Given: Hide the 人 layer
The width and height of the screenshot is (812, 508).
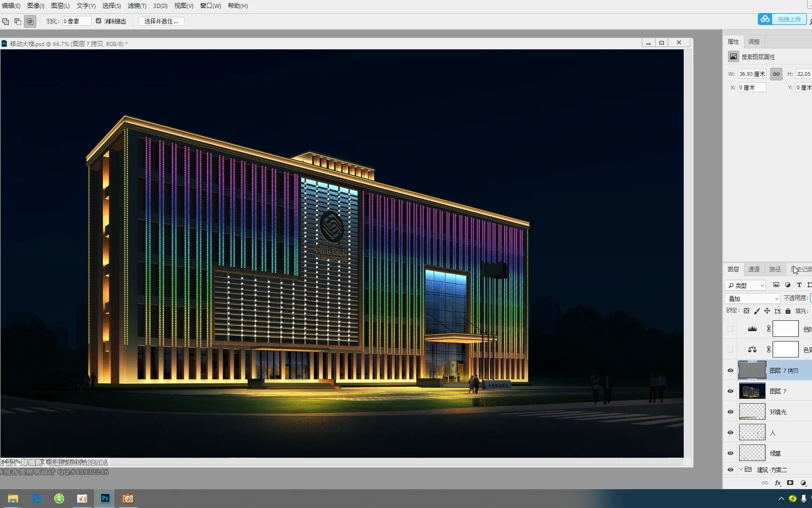Looking at the screenshot, I should coord(730,433).
